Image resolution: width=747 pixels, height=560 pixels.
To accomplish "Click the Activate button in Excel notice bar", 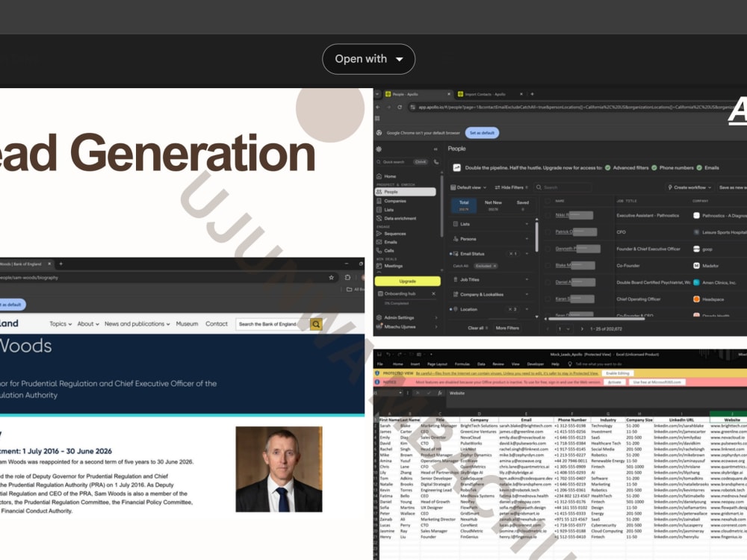I will tap(615, 382).
